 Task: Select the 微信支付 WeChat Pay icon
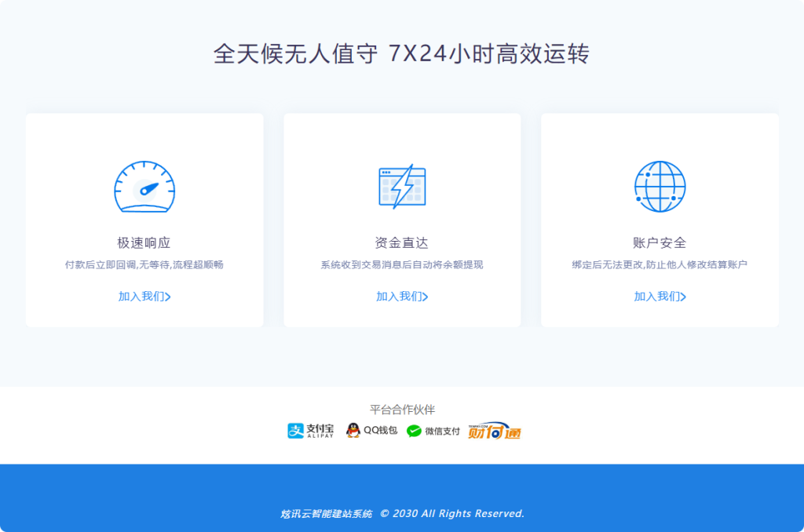(x=414, y=430)
